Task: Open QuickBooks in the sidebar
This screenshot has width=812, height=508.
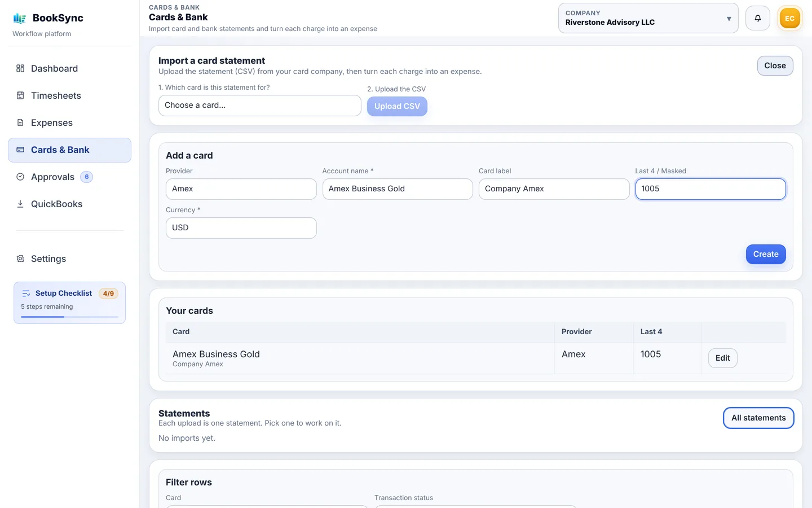Action: click(x=69, y=204)
